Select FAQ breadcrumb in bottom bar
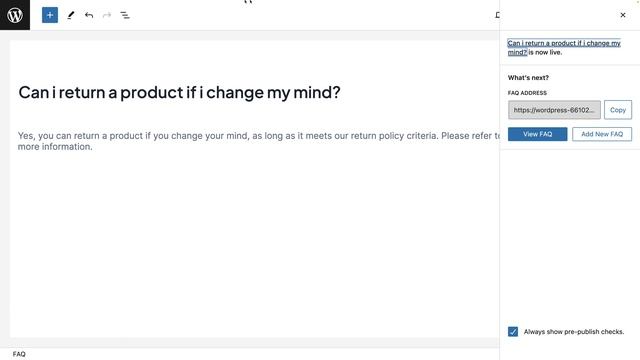640x360 pixels. point(19,354)
